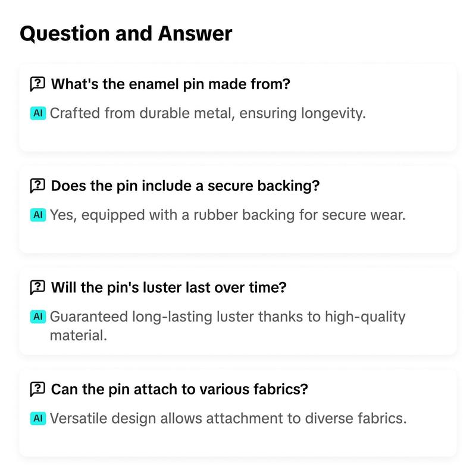This screenshot has height=476, width=476.
Task: Click question icon beside secure backing question
Action: [x=37, y=186]
